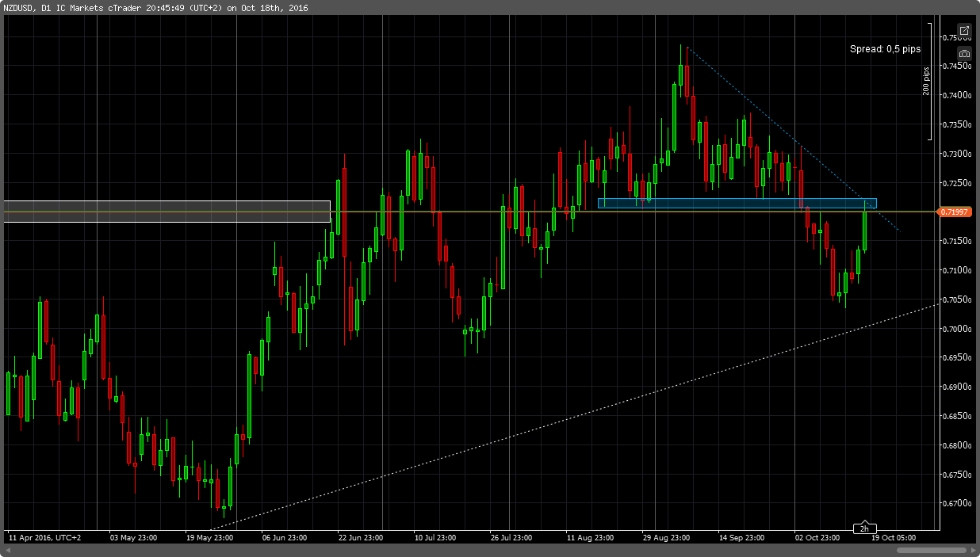The width and height of the screenshot is (980, 557).
Task: Select the blue rectangle support zone
Action: pyautogui.click(x=737, y=203)
